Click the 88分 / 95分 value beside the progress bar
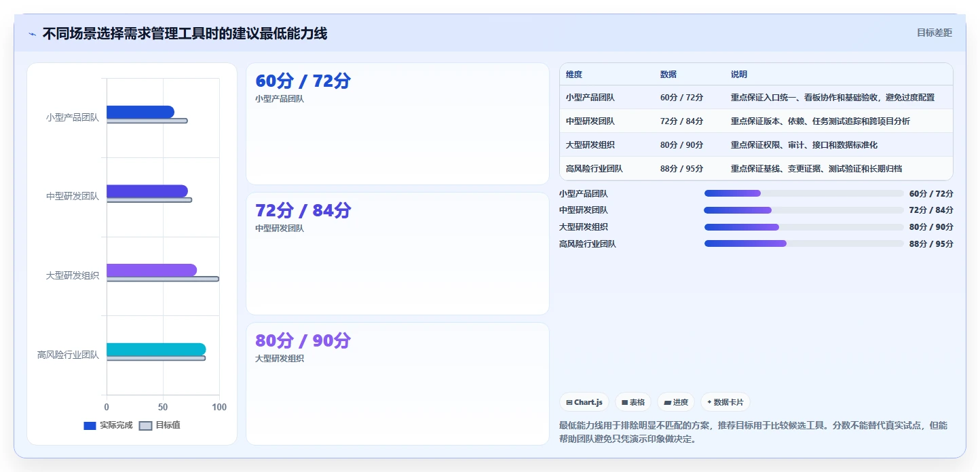The image size is (980, 472). coord(931,244)
